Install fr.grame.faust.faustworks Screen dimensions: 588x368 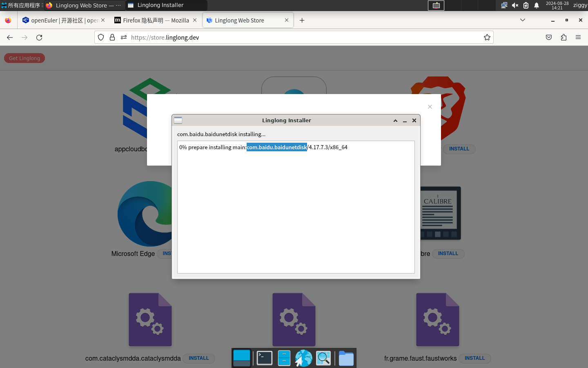pos(474,358)
